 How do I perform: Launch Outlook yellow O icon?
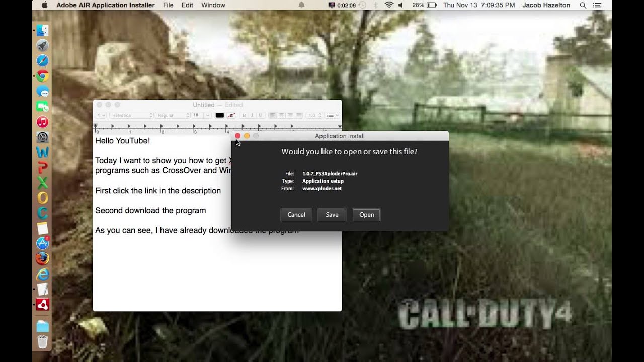click(43, 198)
